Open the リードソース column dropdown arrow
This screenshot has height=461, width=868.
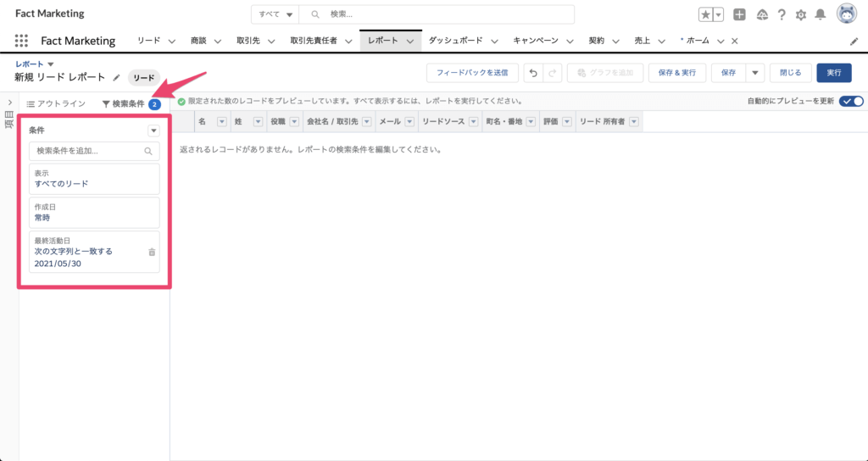click(473, 122)
